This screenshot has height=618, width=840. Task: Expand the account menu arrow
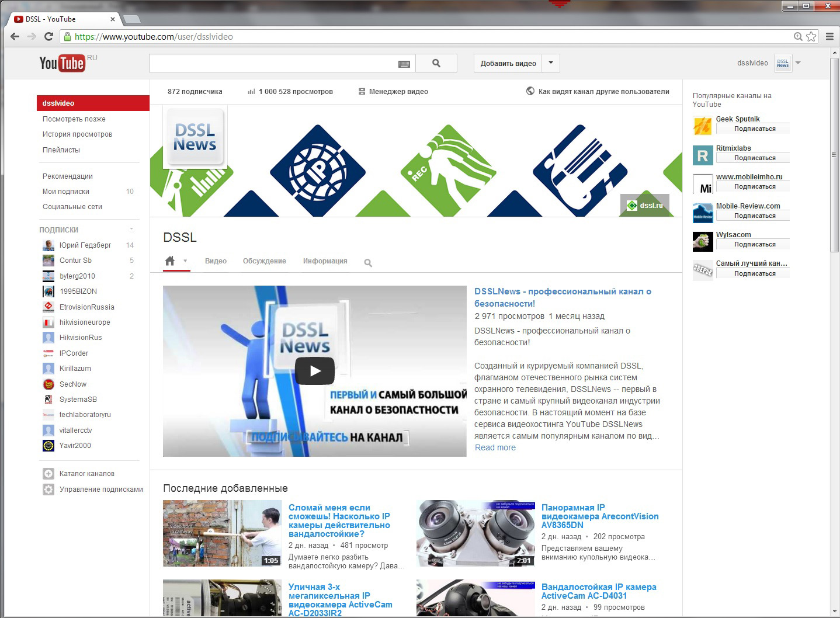pos(798,63)
